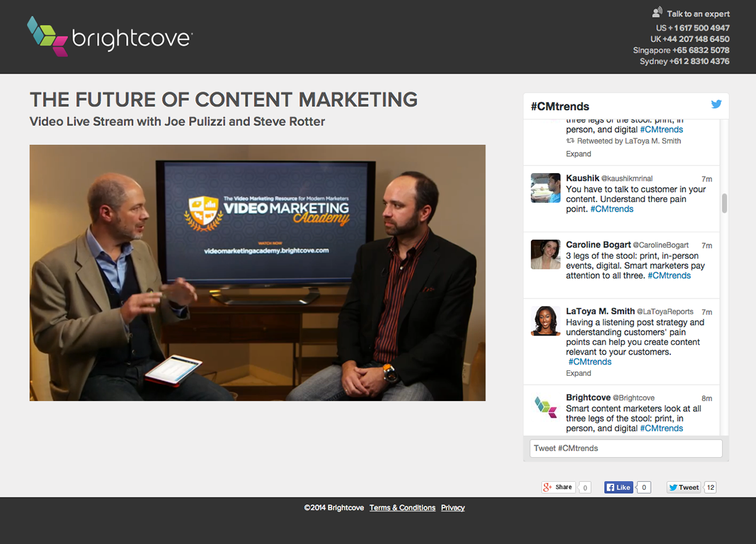Open the #CMtrends hashtag in the retweeted tweet

click(661, 130)
